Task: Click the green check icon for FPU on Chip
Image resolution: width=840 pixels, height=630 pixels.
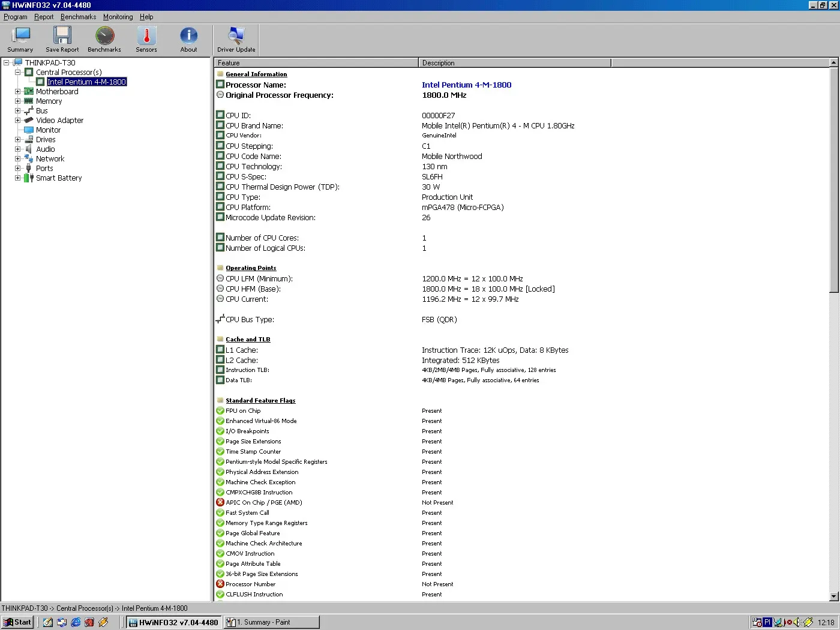Action: (220, 411)
